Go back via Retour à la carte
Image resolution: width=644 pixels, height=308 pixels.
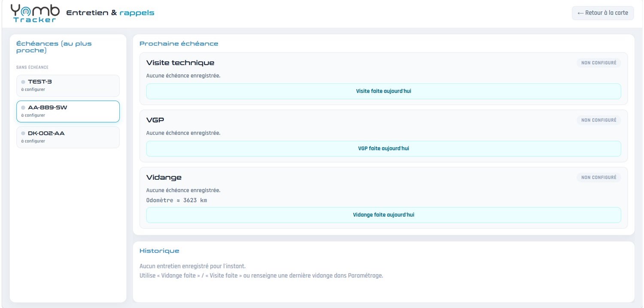point(603,13)
